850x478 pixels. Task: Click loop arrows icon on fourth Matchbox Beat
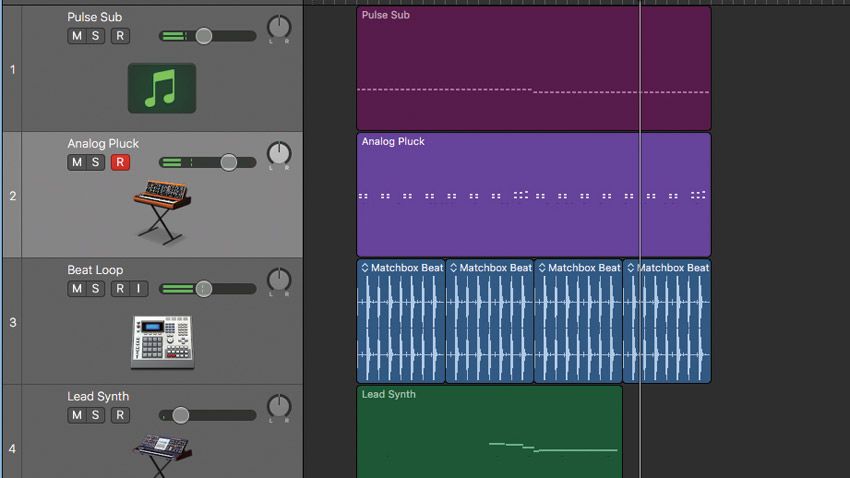[631, 268]
